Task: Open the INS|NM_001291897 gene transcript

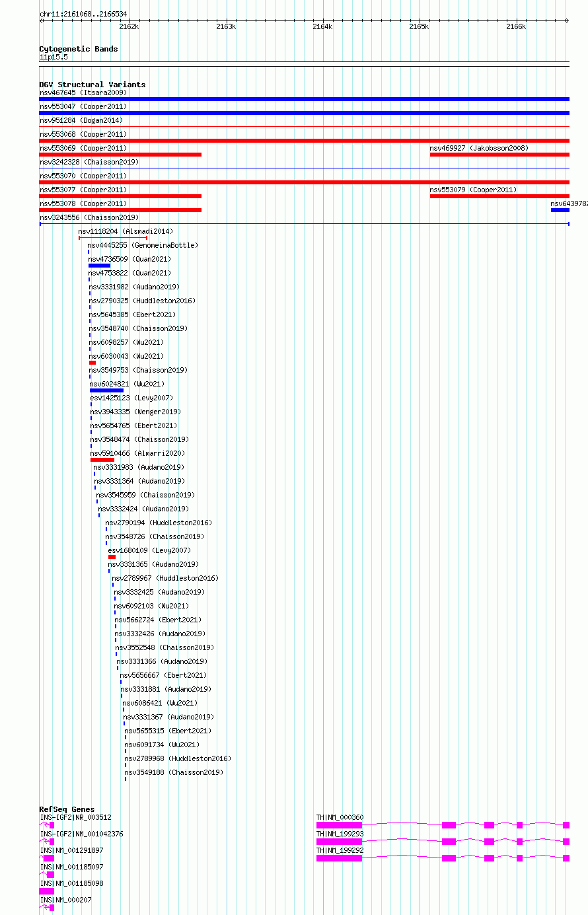Action: point(47,858)
